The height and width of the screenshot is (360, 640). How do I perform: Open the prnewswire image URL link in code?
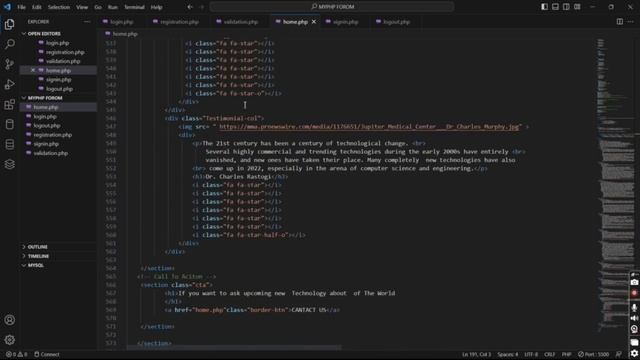(369, 127)
